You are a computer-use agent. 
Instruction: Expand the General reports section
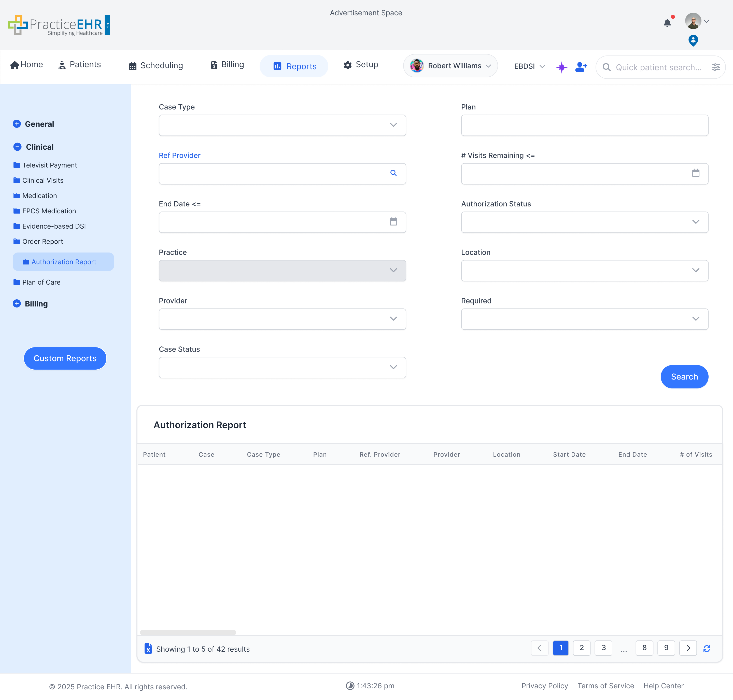coord(17,124)
